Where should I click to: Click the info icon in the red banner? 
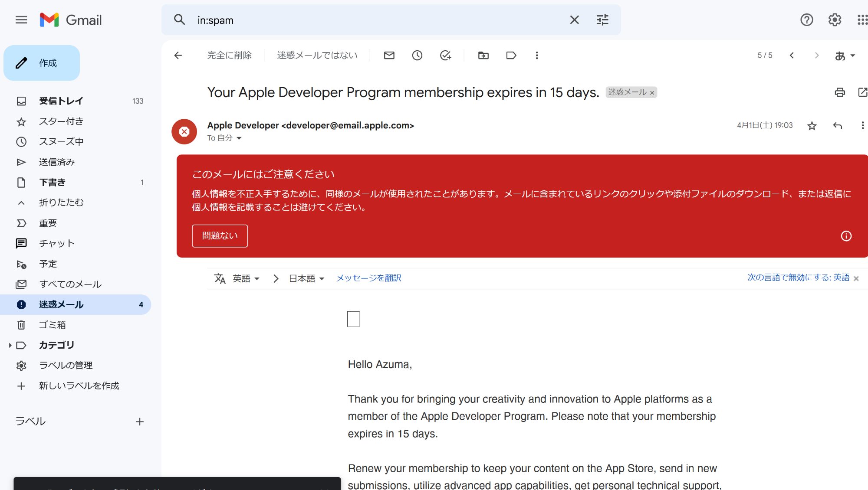tap(846, 236)
